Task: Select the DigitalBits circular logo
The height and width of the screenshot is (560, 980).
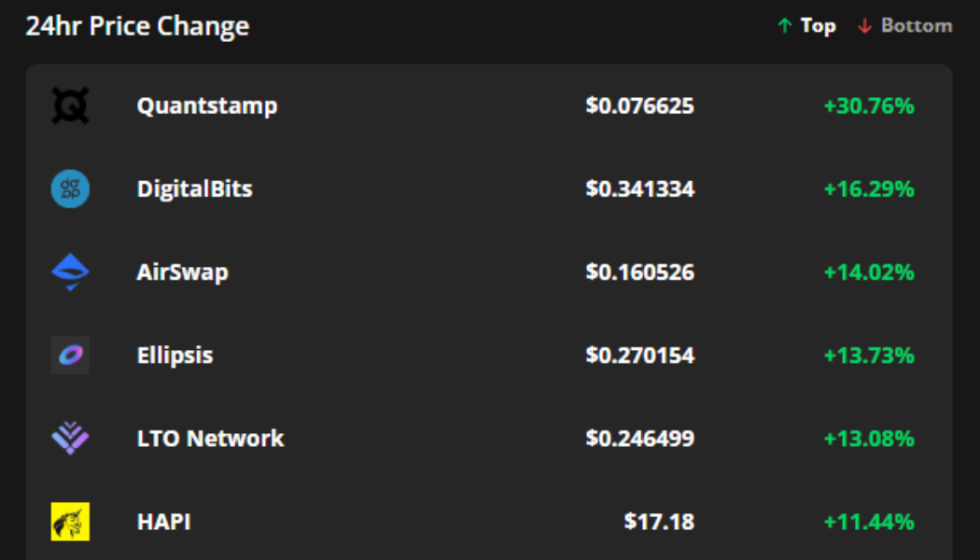Action: 71,189
